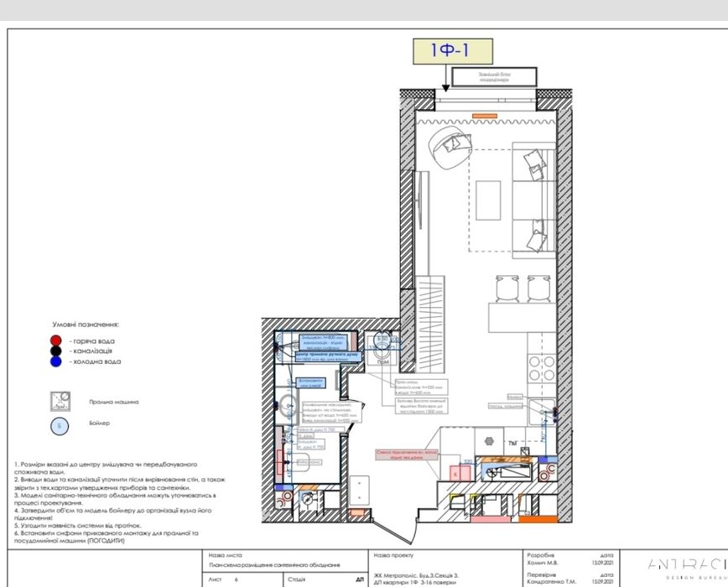Click the black sewerage legend circle
Image resolution: width=728 pixels, height=587 pixels.
click(x=55, y=351)
